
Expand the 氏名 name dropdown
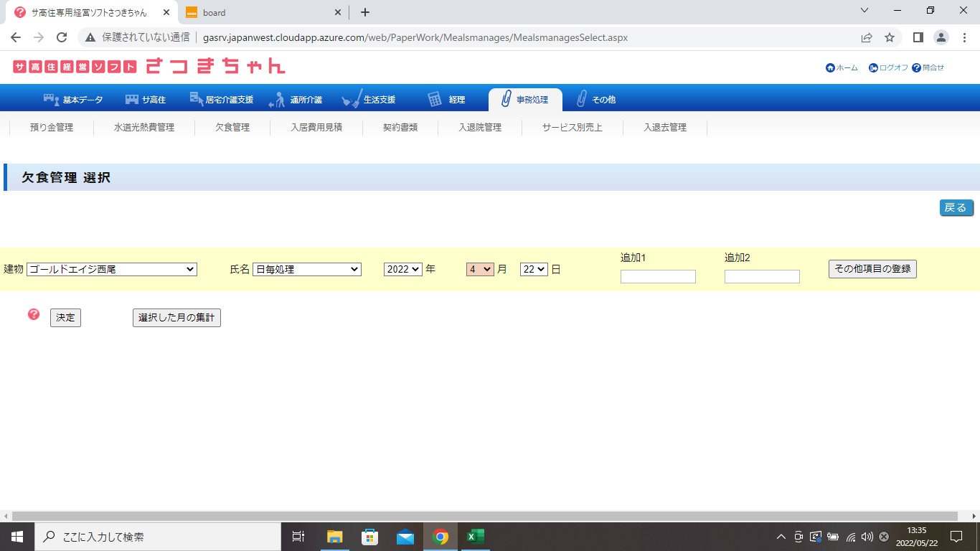307,269
